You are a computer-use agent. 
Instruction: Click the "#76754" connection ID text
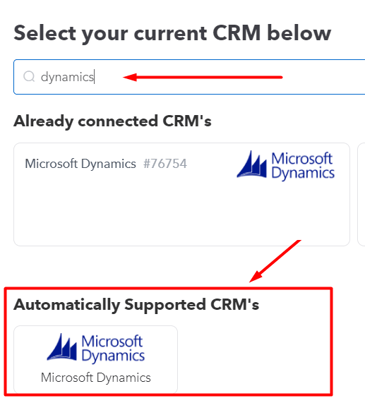[165, 164]
